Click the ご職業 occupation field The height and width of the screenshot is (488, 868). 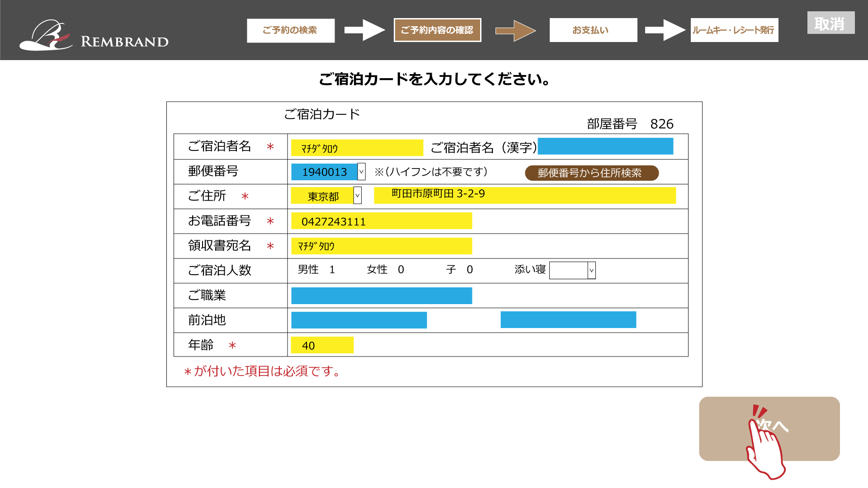[x=382, y=296]
